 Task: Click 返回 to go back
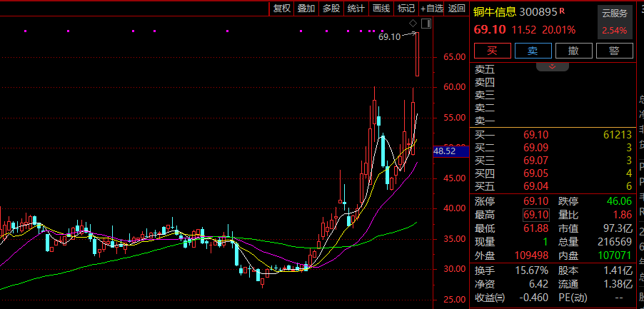(x=457, y=9)
